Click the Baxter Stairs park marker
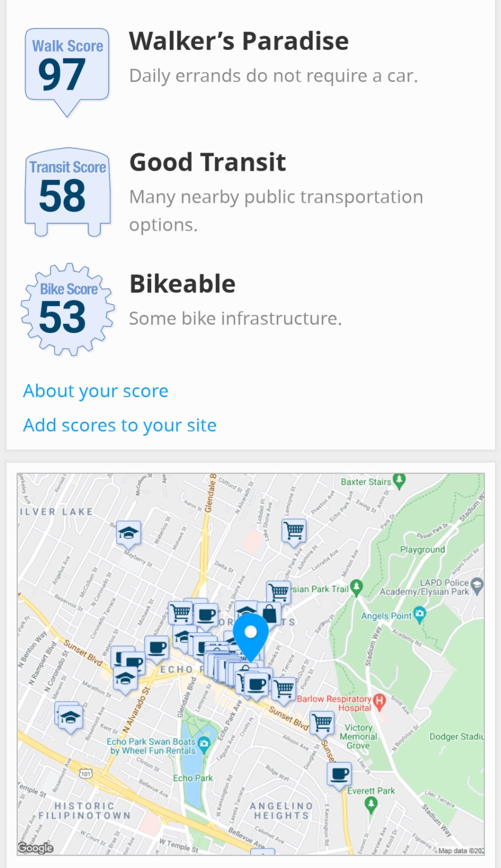 [x=399, y=480]
